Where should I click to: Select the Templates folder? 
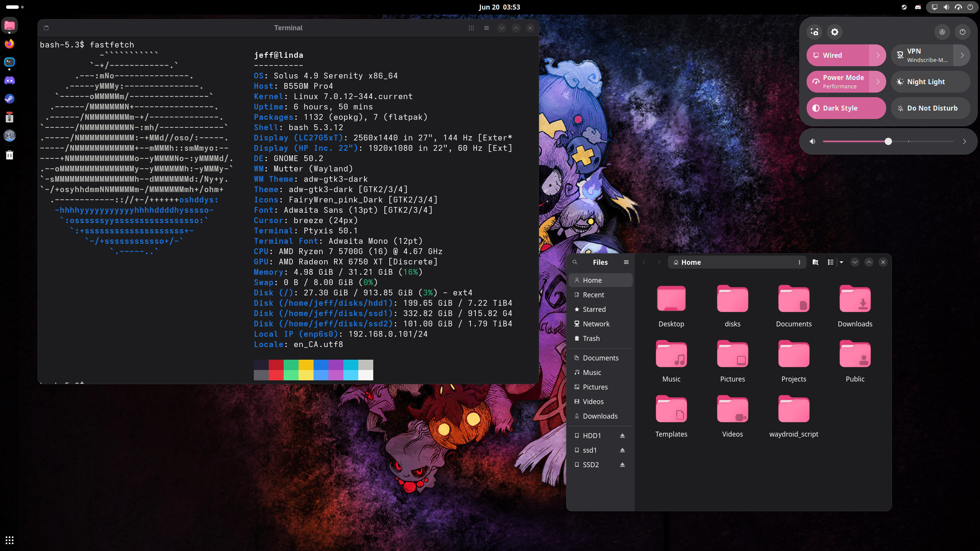[x=671, y=416]
